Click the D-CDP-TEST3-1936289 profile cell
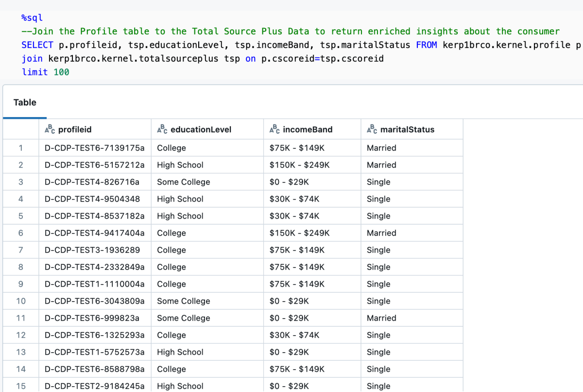 pos(92,250)
